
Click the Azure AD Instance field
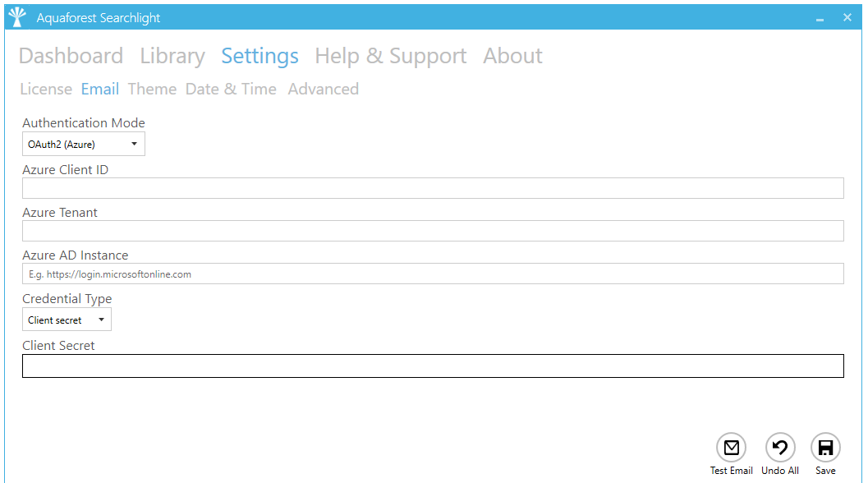433,274
